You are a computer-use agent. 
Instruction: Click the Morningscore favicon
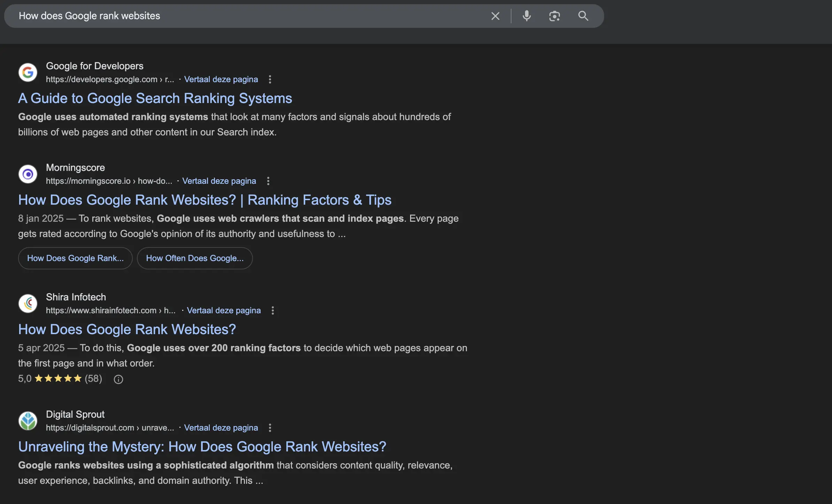coord(28,174)
